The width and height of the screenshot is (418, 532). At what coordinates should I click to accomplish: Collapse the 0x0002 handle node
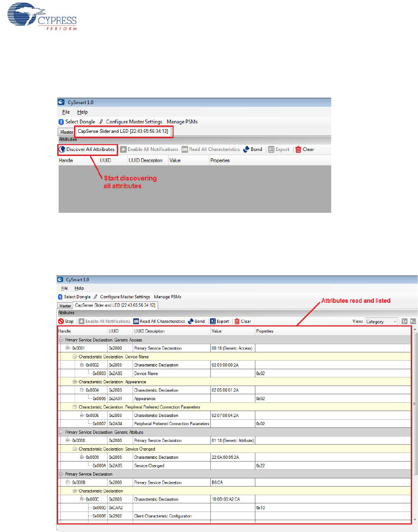tap(81, 365)
